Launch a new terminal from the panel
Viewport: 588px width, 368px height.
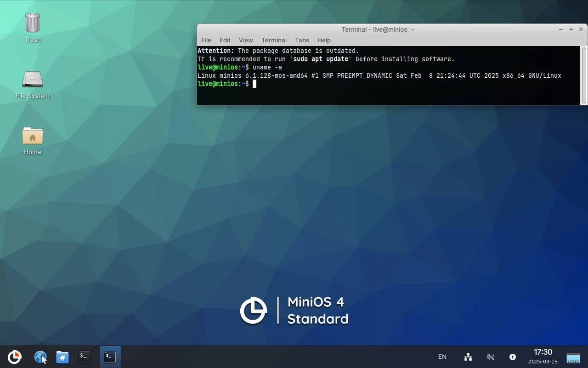coord(84,356)
